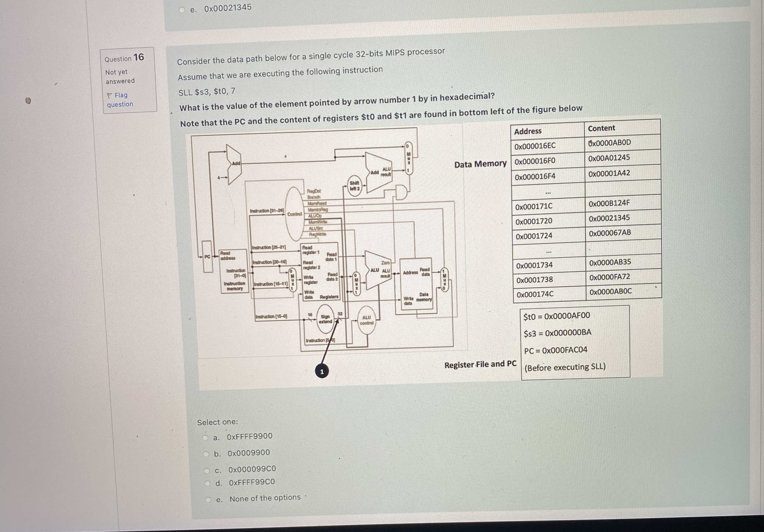Click the Shift left 2 oval
Viewport: 764px width, 532px height.
(355, 186)
